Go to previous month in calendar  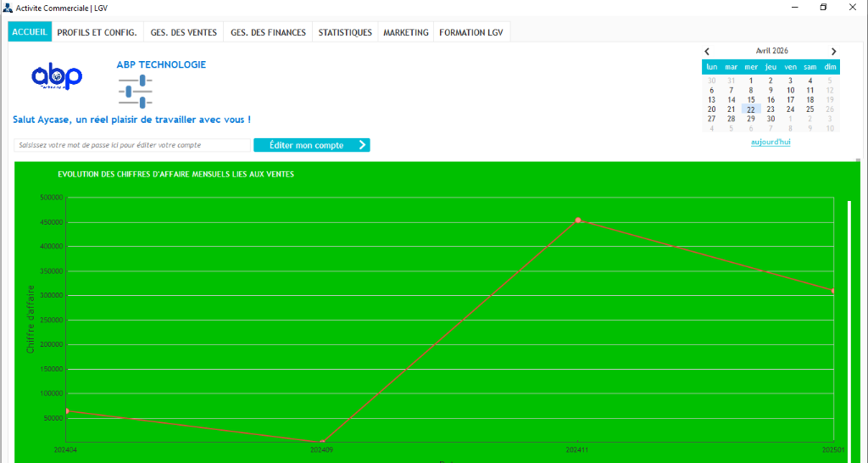(x=707, y=51)
